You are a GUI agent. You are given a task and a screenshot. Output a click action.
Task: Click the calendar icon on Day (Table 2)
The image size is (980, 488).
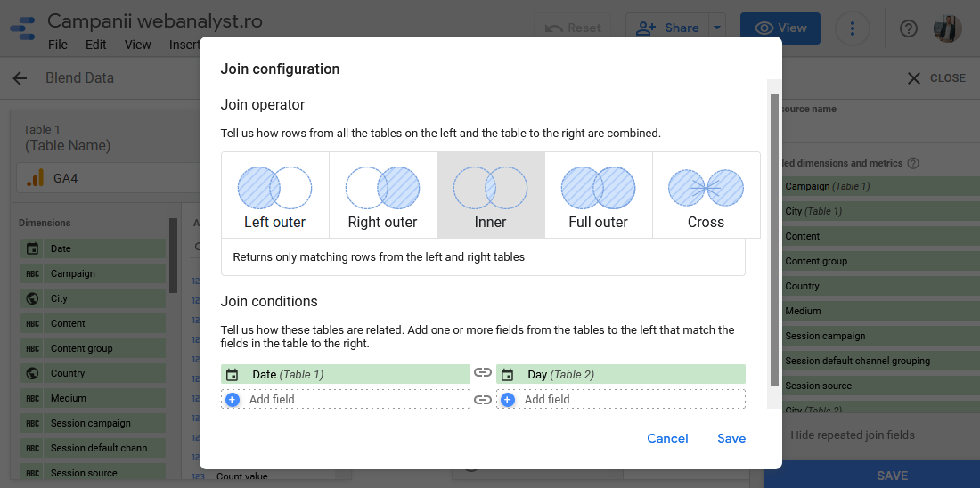(508, 375)
